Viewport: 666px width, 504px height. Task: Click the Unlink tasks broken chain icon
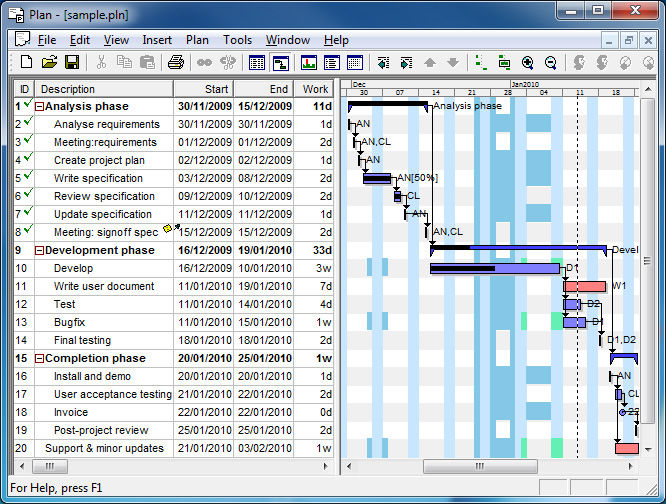coord(228,62)
